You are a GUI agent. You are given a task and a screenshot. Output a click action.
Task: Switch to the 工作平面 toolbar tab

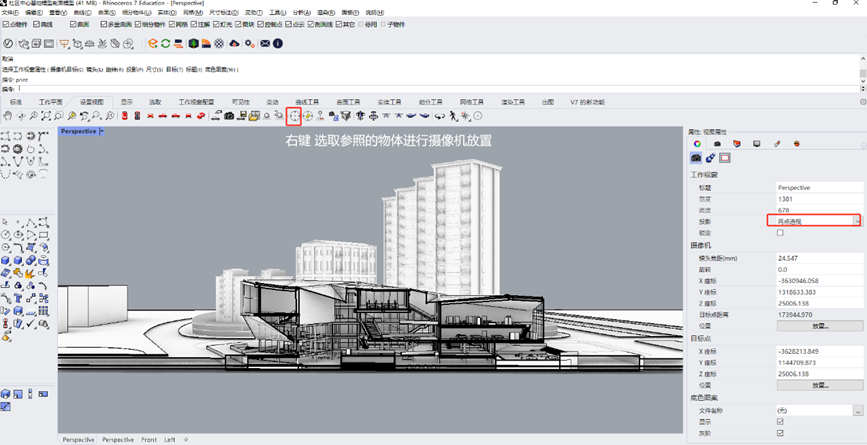click(50, 102)
